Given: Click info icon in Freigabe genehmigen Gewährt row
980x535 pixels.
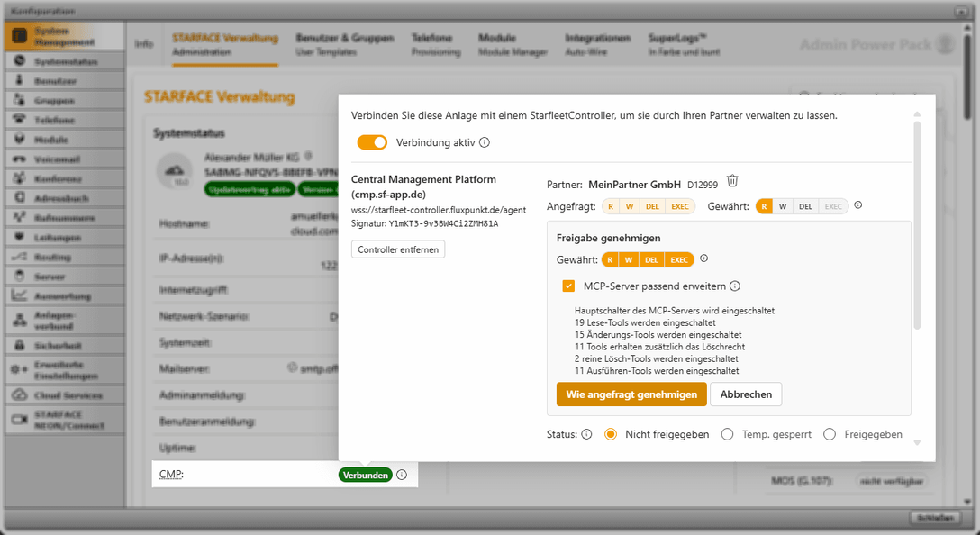Looking at the screenshot, I should pos(703,258).
